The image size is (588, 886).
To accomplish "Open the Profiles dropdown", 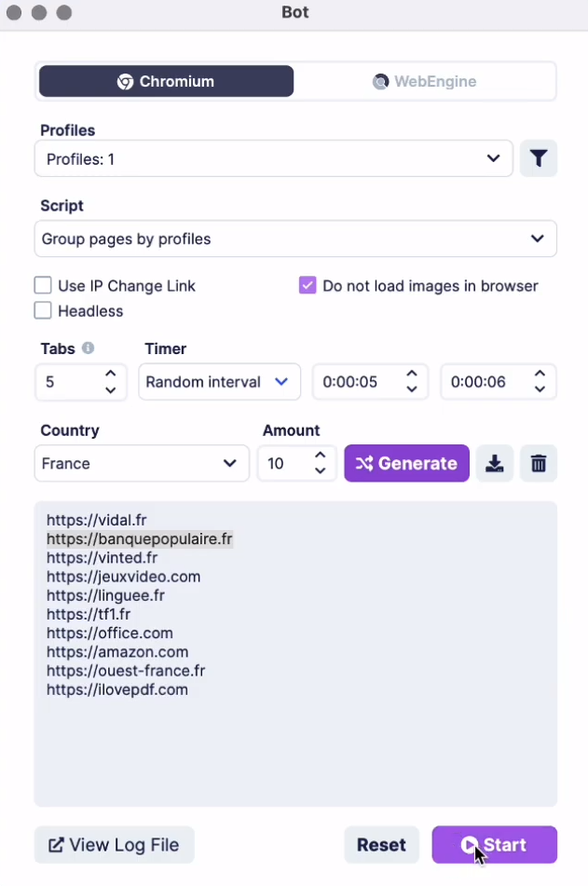I will (274, 158).
